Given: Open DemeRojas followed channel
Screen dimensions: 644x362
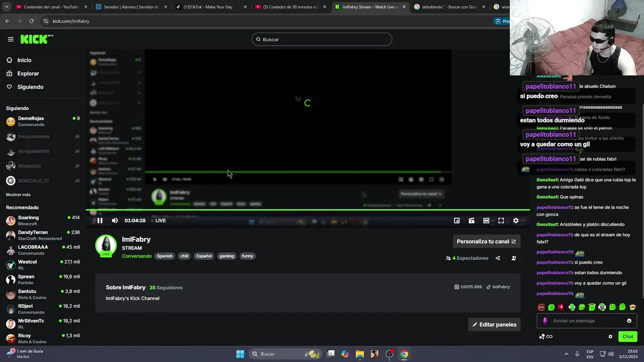Looking at the screenshot, I should pyautogui.click(x=43, y=121).
